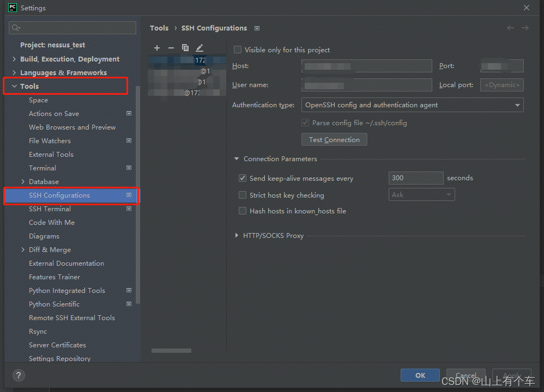Click project icon on File Watchers row

click(x=129, y=140)
